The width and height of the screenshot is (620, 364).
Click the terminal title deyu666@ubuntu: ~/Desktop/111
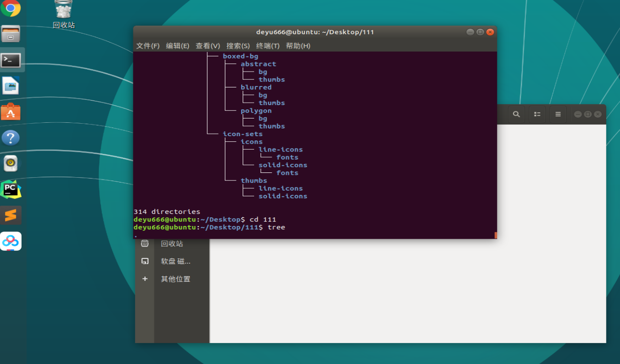[x=315, y=32]
